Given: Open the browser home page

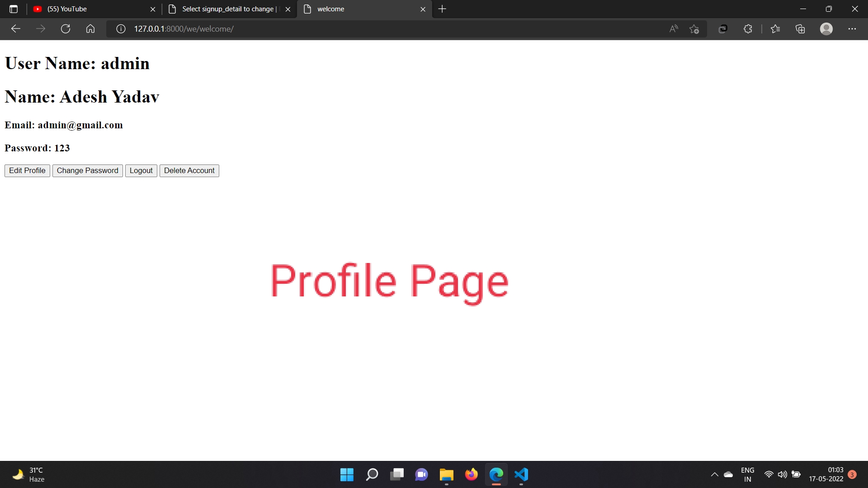Looking at the screenshot, I should (90, 28).
